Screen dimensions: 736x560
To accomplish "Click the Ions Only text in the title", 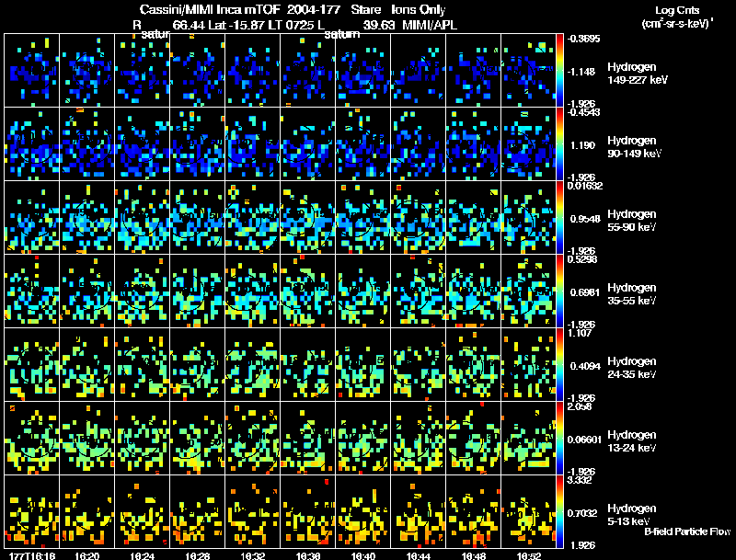I will tap(419, 9).
